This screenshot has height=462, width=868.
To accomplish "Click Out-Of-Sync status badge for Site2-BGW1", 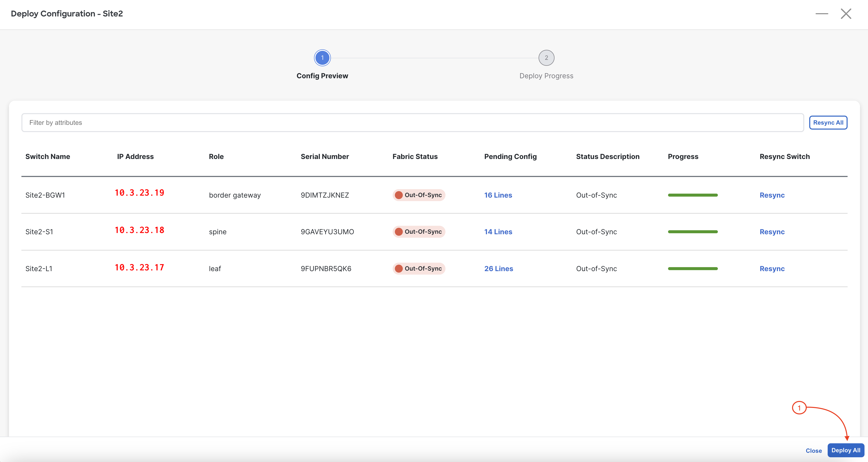I will (x=419, y=195).
